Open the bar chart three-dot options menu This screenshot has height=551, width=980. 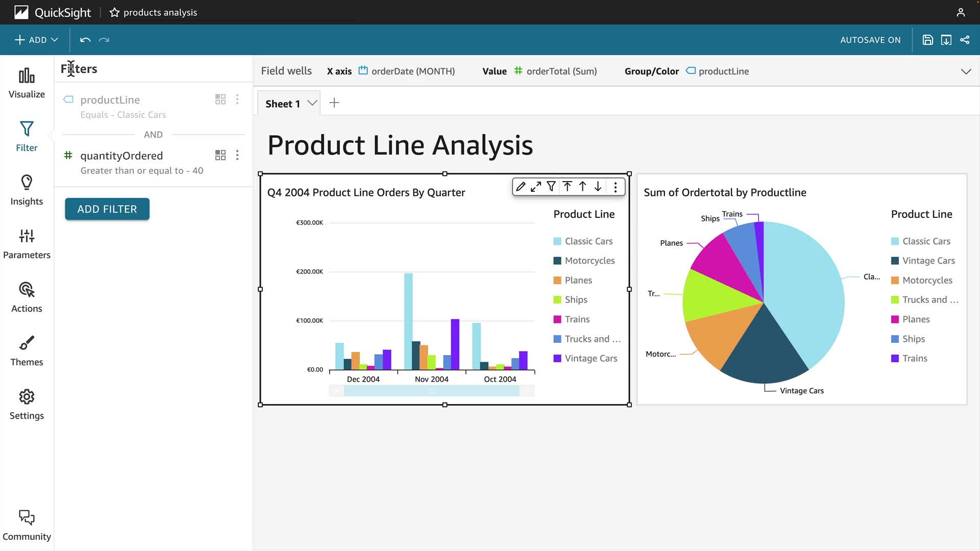coord(616,187)
